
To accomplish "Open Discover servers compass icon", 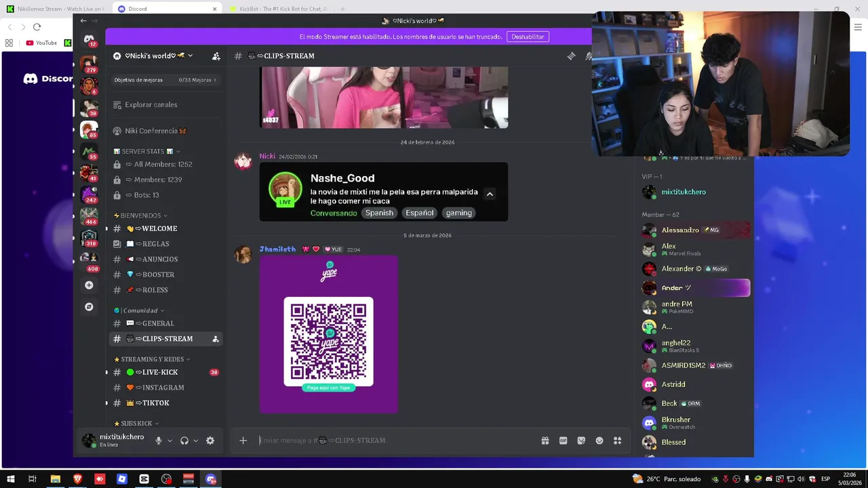I will (89, 307).
